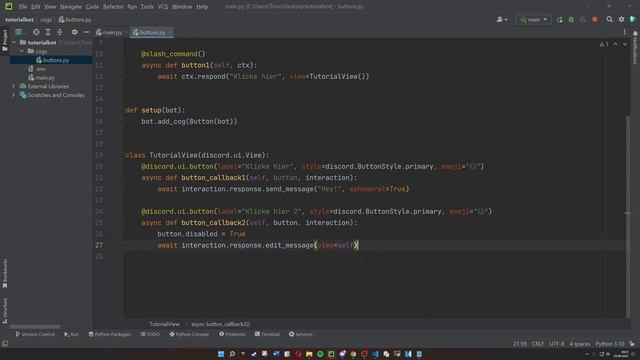Rerun the main configuration
Viewport: 640px width, 360px height.
560,20
